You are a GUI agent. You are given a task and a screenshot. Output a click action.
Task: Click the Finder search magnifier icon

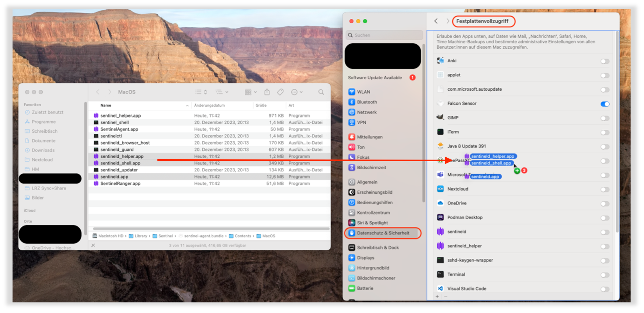pyautogui.click(x=321, y=92)
